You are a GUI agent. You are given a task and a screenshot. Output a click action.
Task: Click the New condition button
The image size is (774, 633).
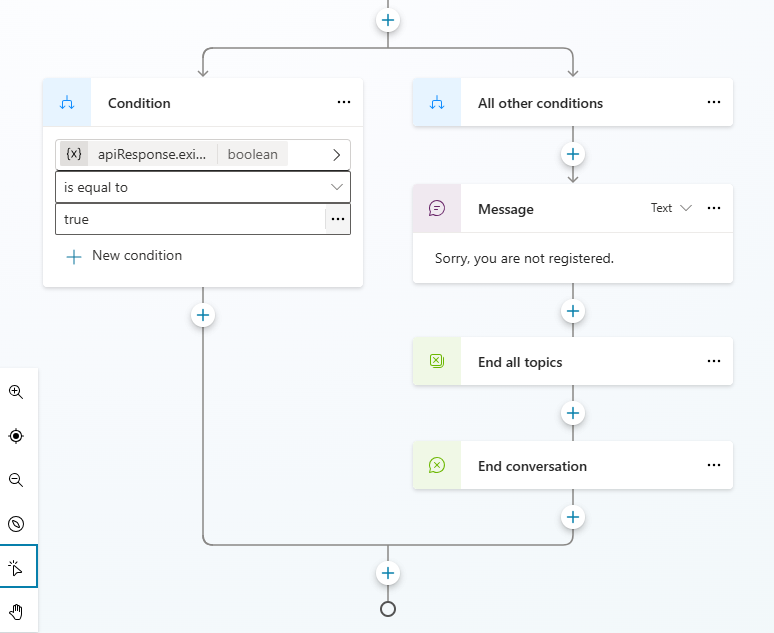pos(124,256)
